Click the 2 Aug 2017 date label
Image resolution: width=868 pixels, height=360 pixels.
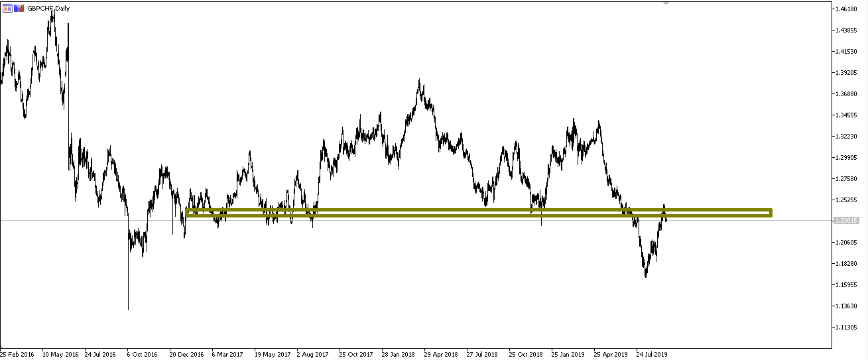312,354
